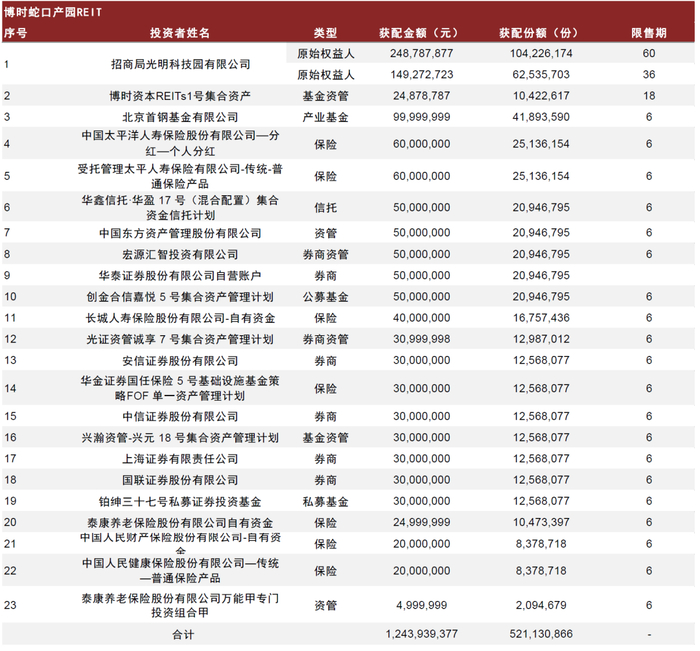Click the 类型 column header
Screen dimensions: 700x651
coord(325,33)
